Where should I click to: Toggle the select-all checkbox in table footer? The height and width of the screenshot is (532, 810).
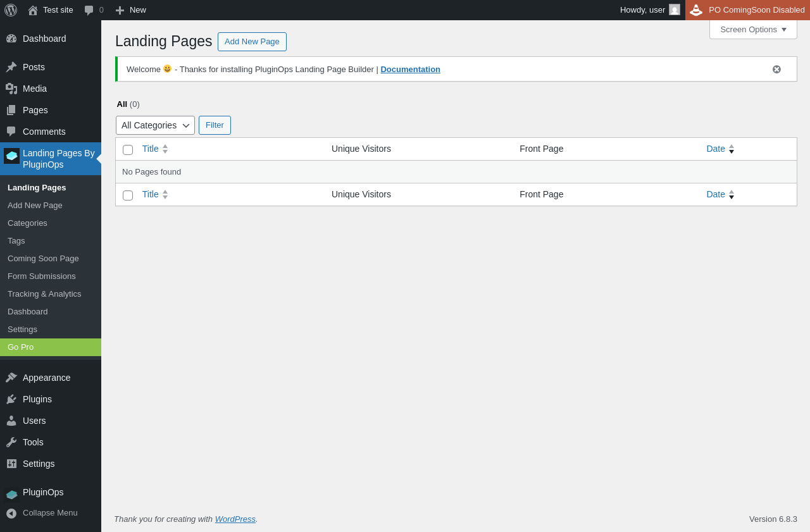click(128, 195)
